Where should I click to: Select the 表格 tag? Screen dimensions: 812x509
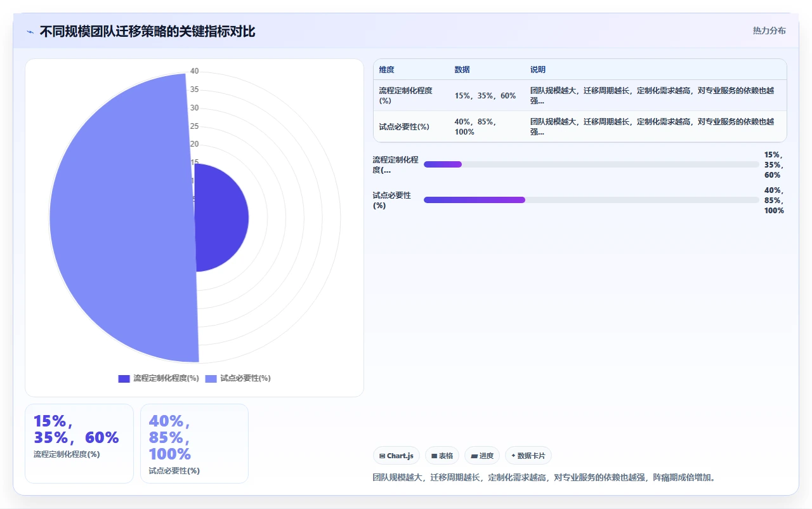click(x=442, y=456)
